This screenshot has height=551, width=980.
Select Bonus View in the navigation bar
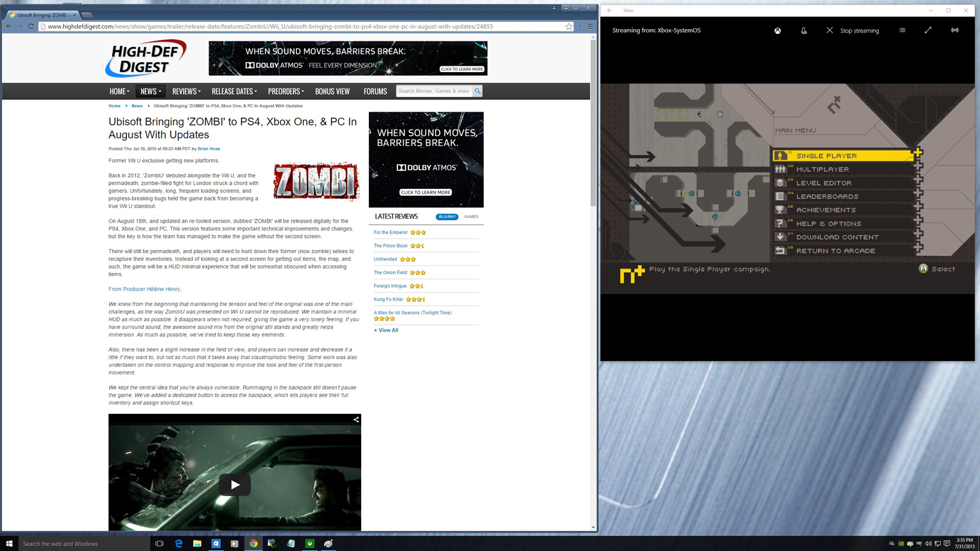point(332,91)
